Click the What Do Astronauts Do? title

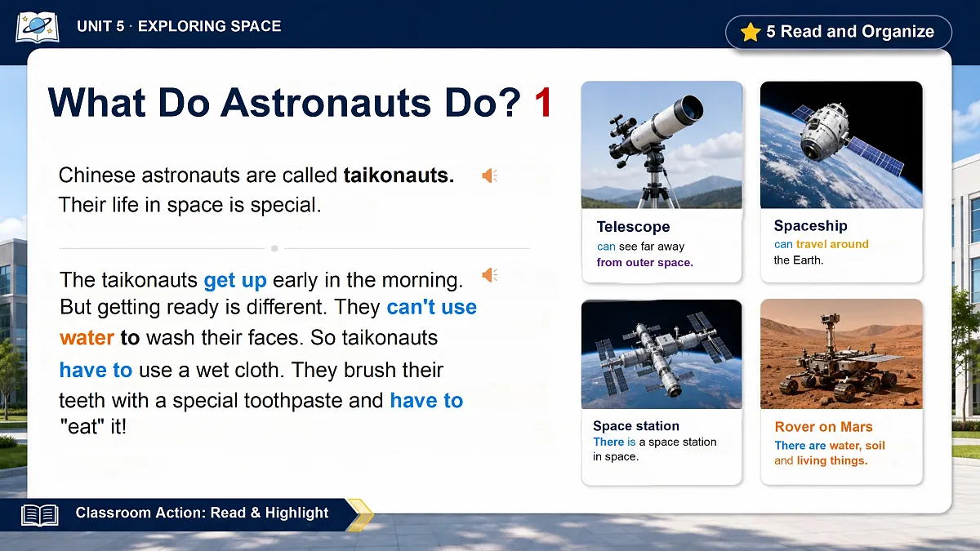click(285, 103)
